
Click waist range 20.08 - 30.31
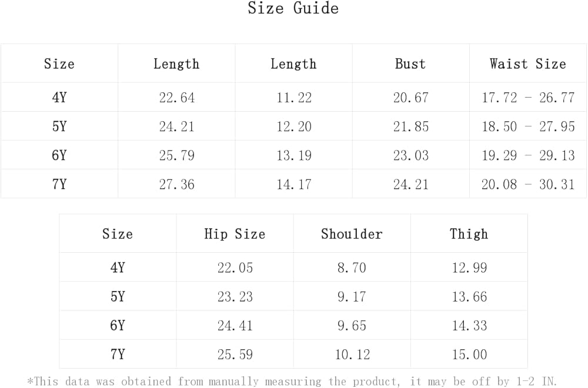[x=527, y=184]
